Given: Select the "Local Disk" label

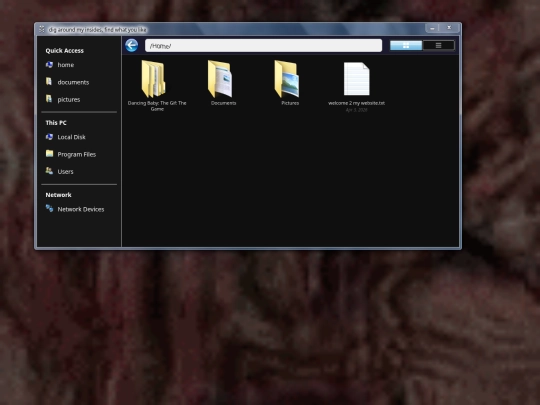Looking at the screenshot, I should click(71, 137).
